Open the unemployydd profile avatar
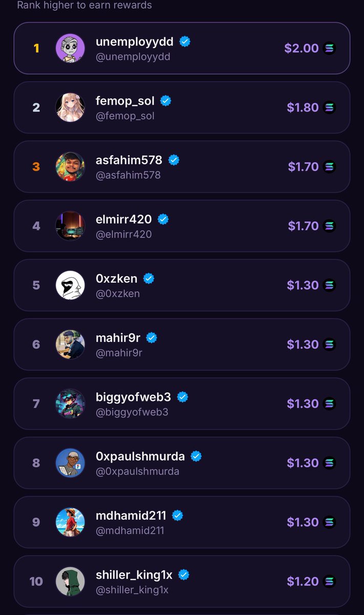Image resolution: width=364 pixels, height=615 pixels. tap(70, 48)
